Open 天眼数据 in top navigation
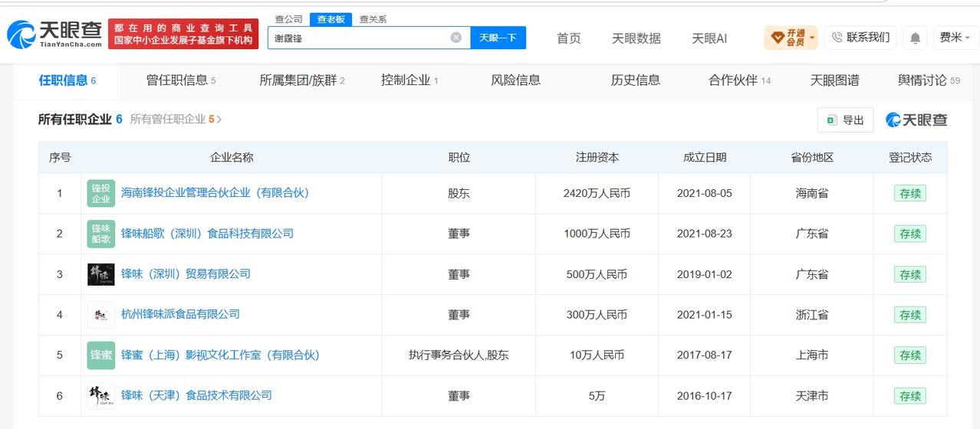 point(636,38)
